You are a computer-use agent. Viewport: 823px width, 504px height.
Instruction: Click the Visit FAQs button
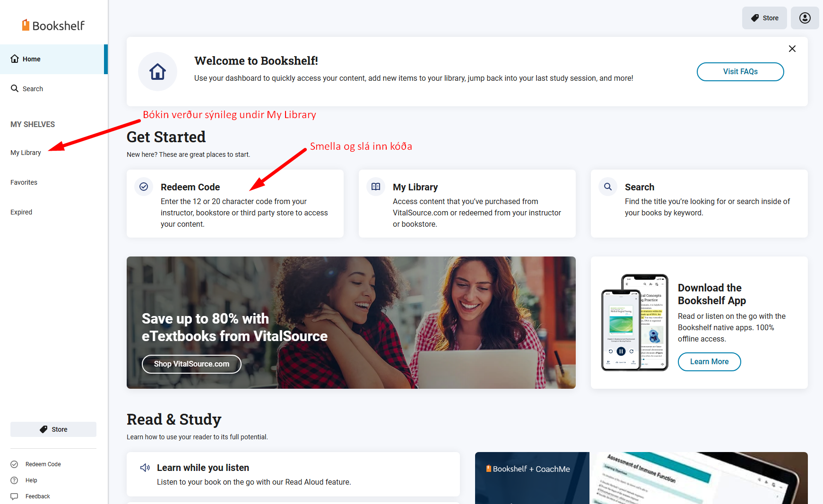(740, 72)
